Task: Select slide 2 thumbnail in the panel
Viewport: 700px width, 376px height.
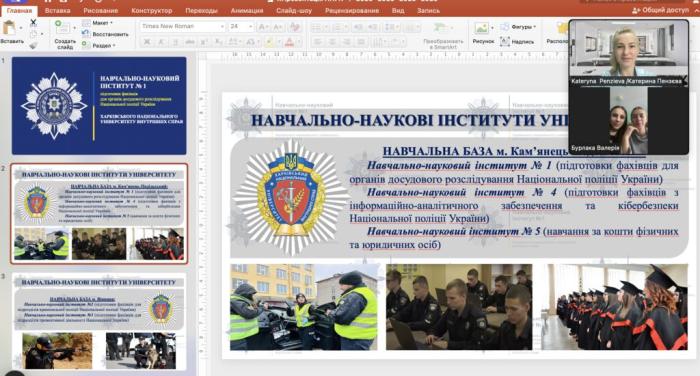Action: (x=99, y=214)
